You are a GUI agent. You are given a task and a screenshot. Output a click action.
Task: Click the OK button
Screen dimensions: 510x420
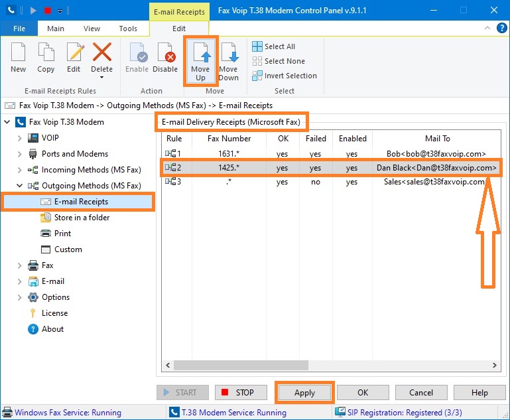tap(363, 393)
